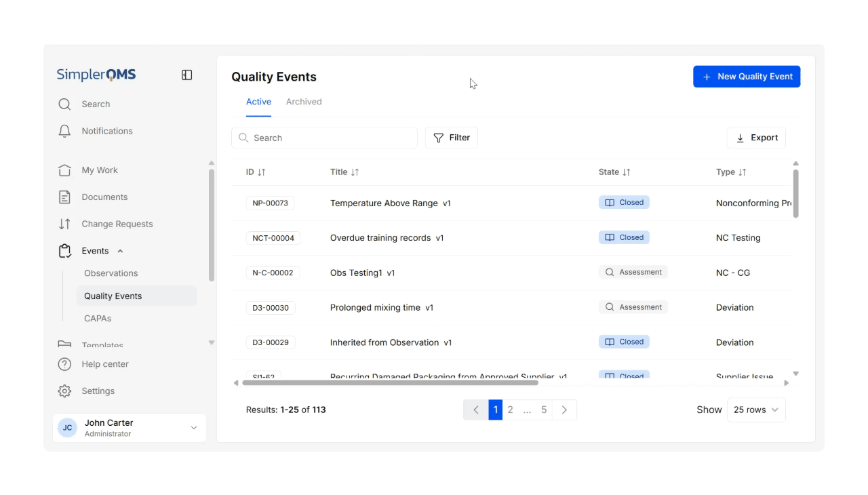Click title Prolonged mixing time v1
The image size is (868, 495).
[382, 307]
